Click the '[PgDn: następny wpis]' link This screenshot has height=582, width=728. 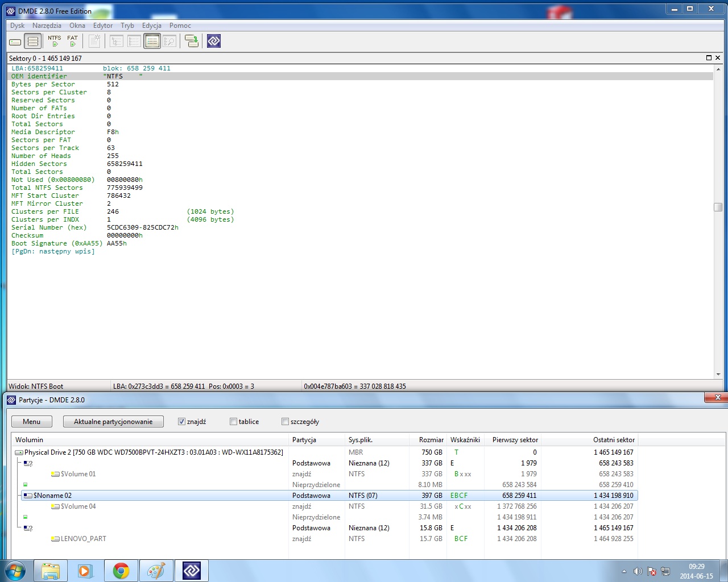tap(53, 251)
